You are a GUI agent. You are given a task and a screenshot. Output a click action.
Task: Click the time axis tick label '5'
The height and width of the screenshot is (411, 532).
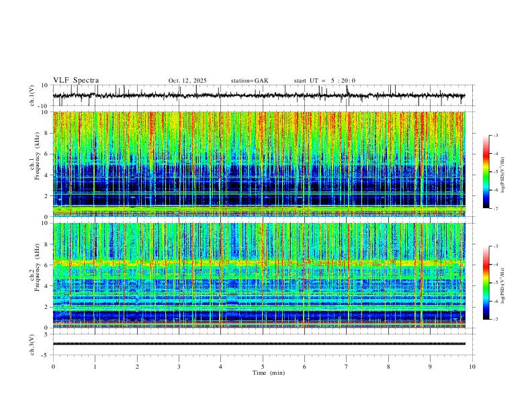[263, 367]
